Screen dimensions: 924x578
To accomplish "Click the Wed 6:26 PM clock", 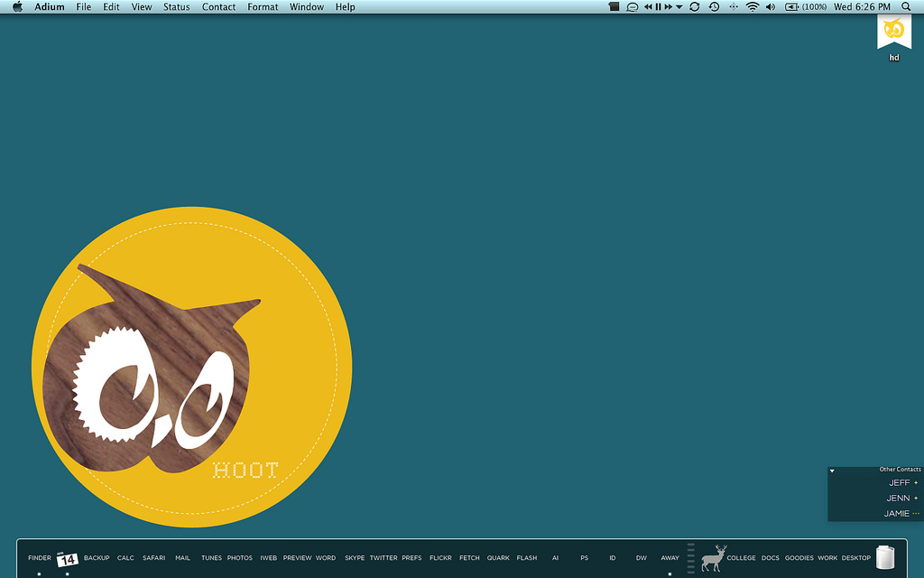I will point(862,7).
